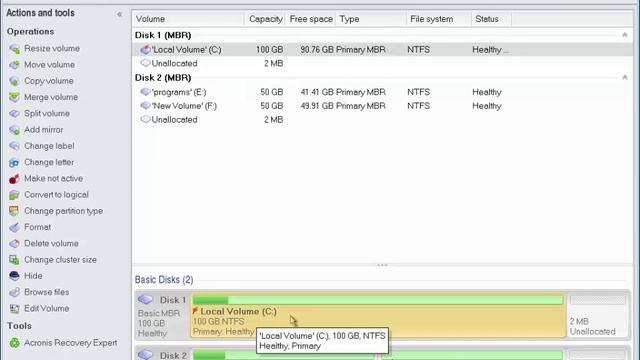Click the Browse files icon
The width and height of the screenshot is (640, 360).
(15, 292)
